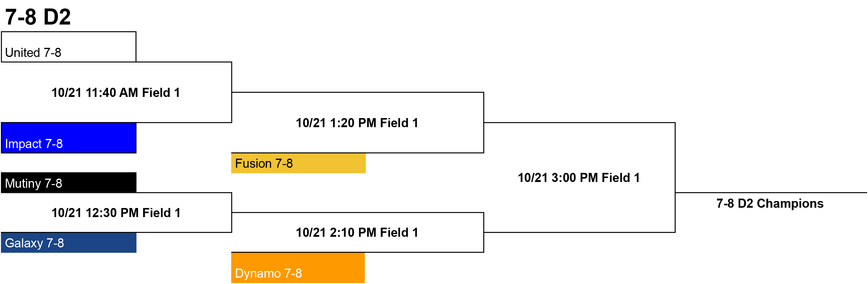Screen dimensions: 868x284
Task: Click the yellow Fusion 7-8 team box
Action: pyautogui.click(x=298, y=163)
